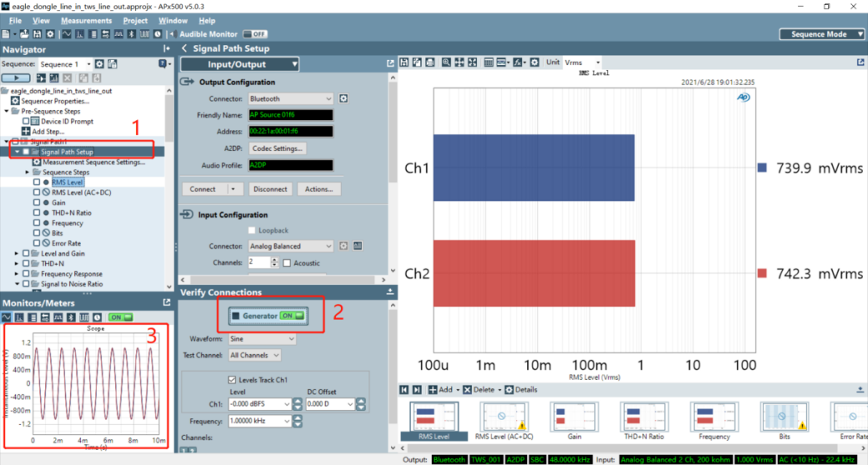Turn off the Generator ON switch

[292, 316]
